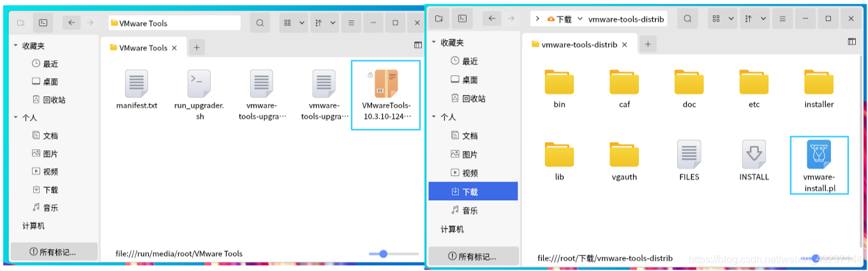This screenshot has width=868, height=271.
Task: Collapse 个人 section in left window
Action: pyautogui.click(x=16, y=118)
